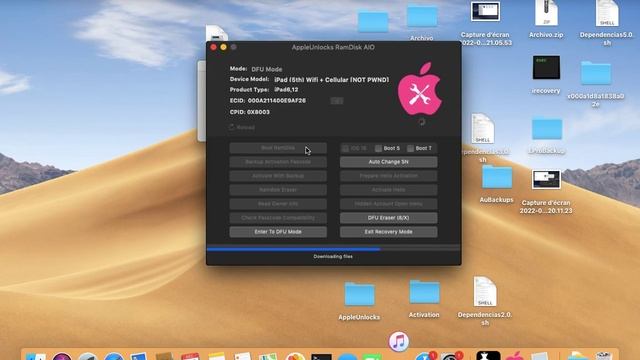Click the yellow minimize button of AppleUnlocks window
Screen dimensions: 640x360
coord(224,47)
